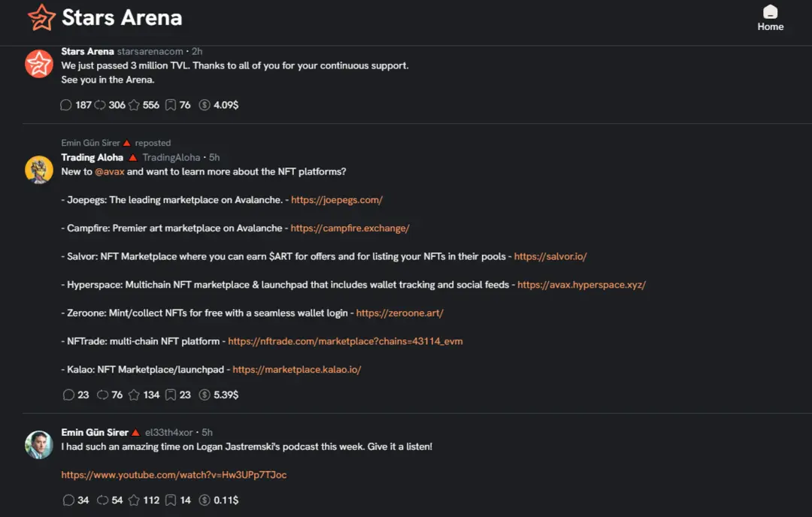Open the tip icon on the TVL post
Image resolution: width=812 pixels, height=517 pixels.
point(204,104)
